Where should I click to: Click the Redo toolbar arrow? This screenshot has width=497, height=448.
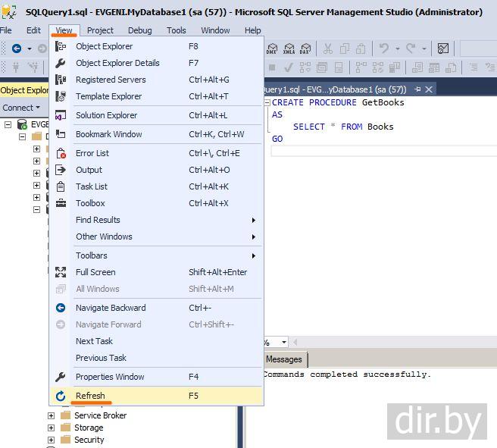[x=411, y=49]
